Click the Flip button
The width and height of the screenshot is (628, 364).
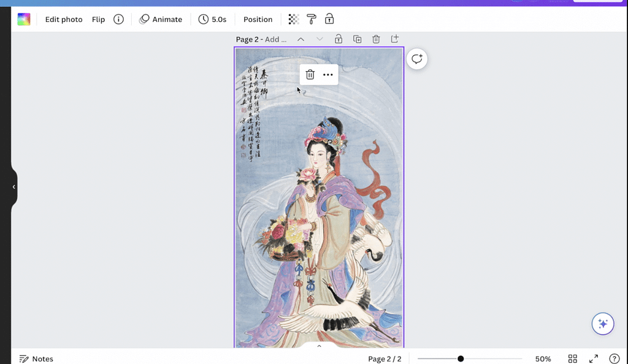click(x=98, y=19)
